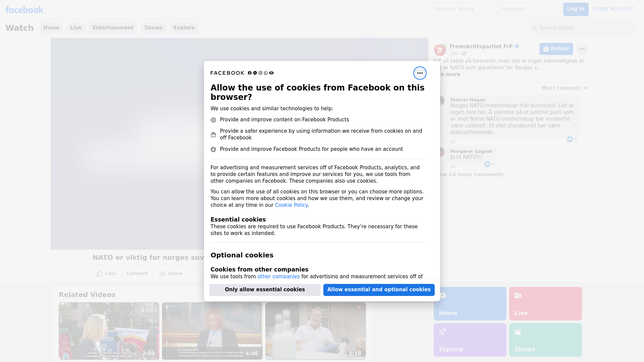This screenshot has width=644, height=362.
Task: Click the Log In button
Action: coord(576,9)
